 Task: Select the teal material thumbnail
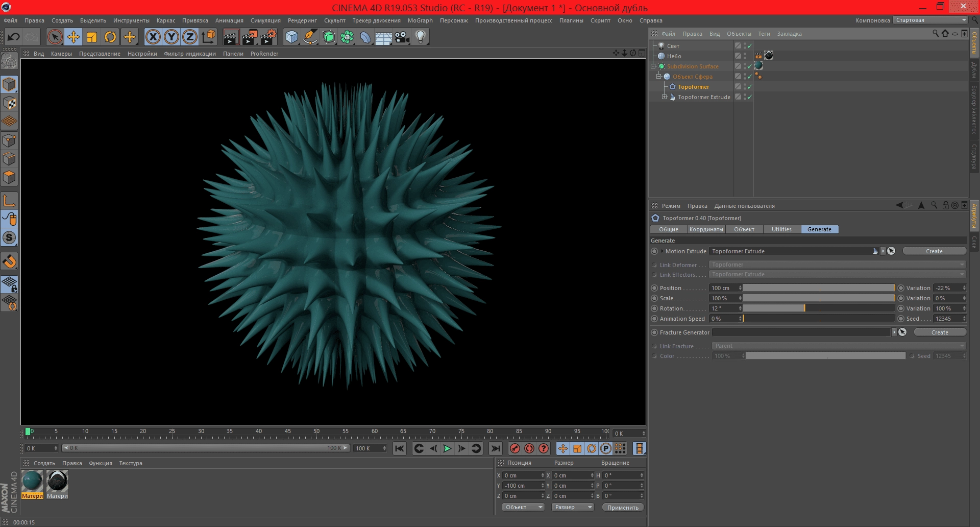click(x=32, y=481)
